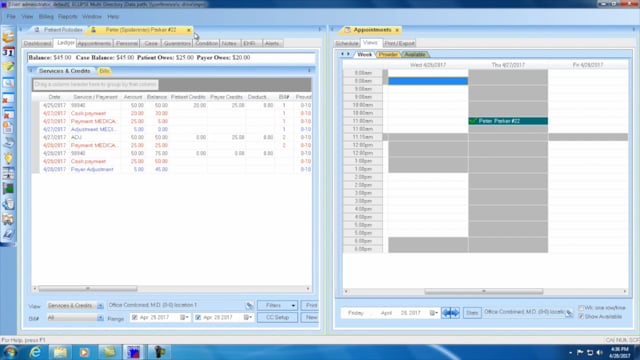Screen dimensions: 640x360
Task: Click the provider lookup icon in appointments footer
Action: (569, 313)
